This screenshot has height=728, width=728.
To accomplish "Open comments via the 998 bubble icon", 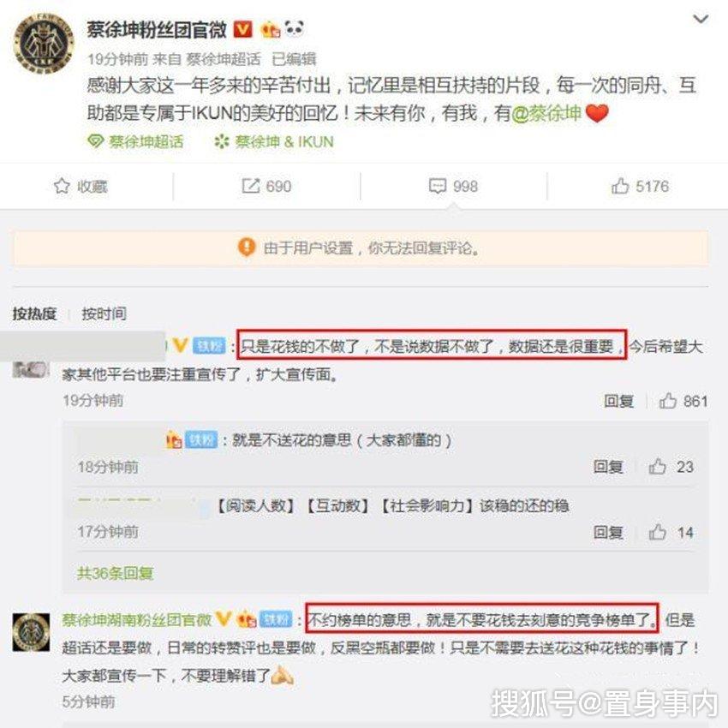I will (x=438, y=186).
